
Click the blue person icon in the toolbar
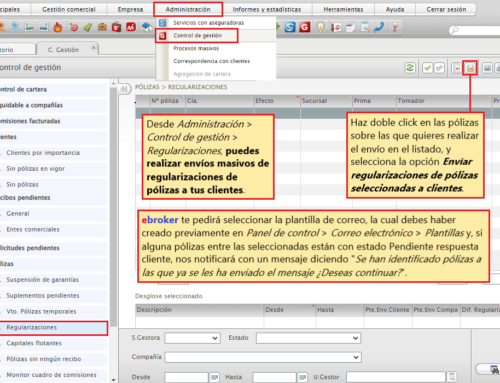point(15,27)
